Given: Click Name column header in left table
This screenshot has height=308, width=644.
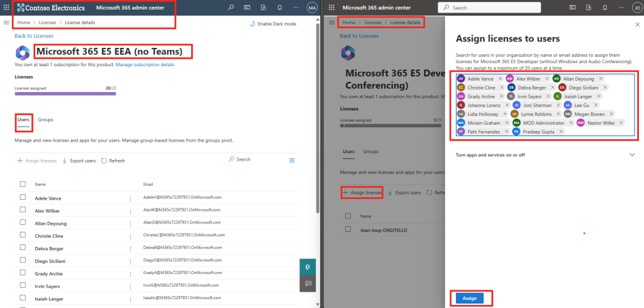Looking at the screenshot, I should tap(40, 184).
